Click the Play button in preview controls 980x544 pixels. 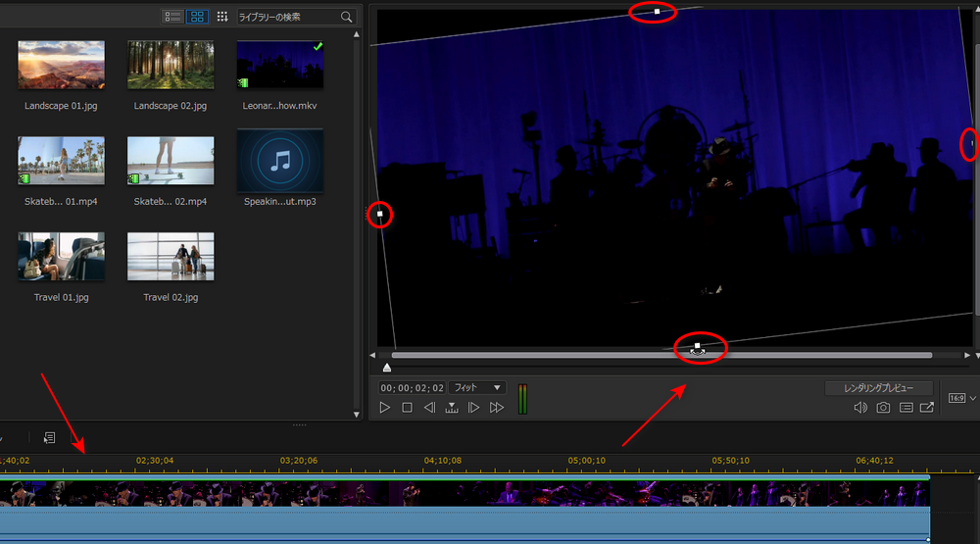pos(385,408)
